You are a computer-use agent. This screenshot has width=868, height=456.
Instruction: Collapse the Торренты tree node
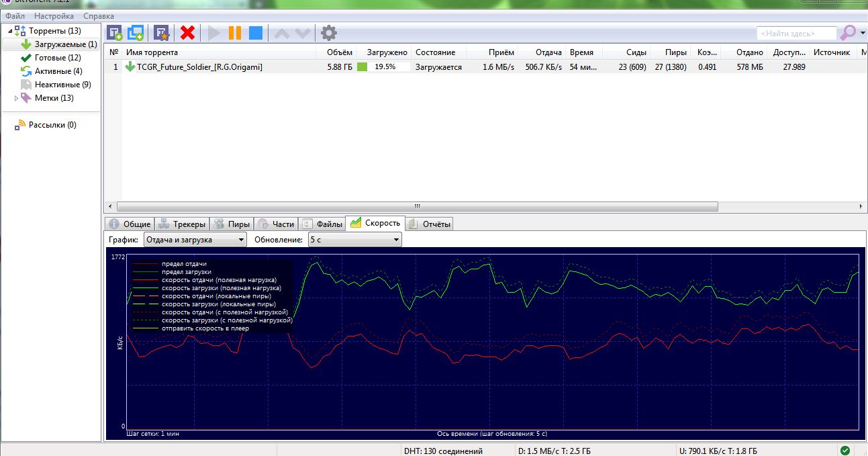[x=10, y=31]
